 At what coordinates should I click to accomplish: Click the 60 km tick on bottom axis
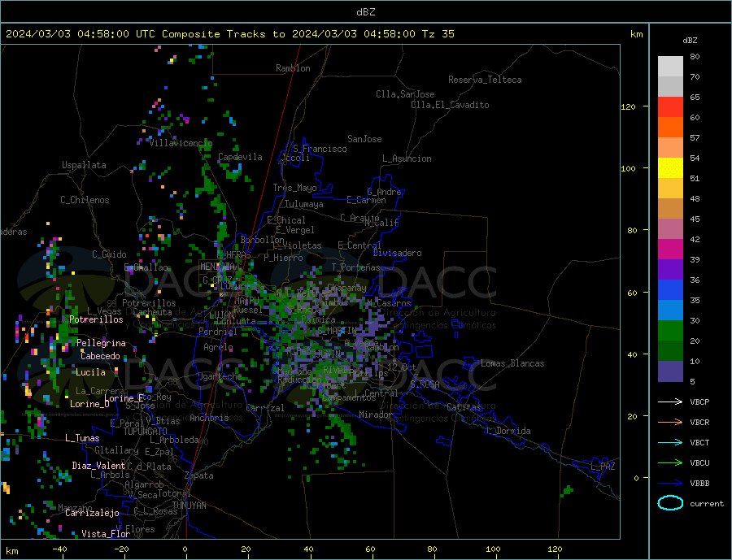tap(370, 549)
